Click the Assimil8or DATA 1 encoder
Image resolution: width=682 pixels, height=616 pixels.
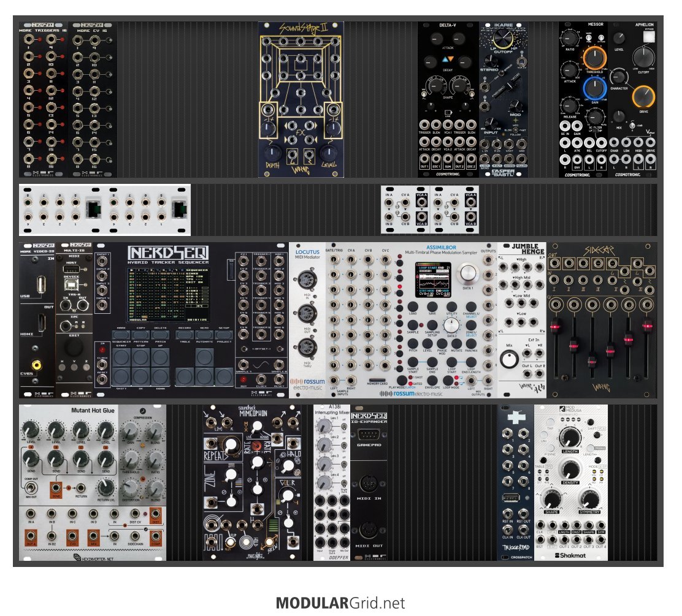(467, 275)
